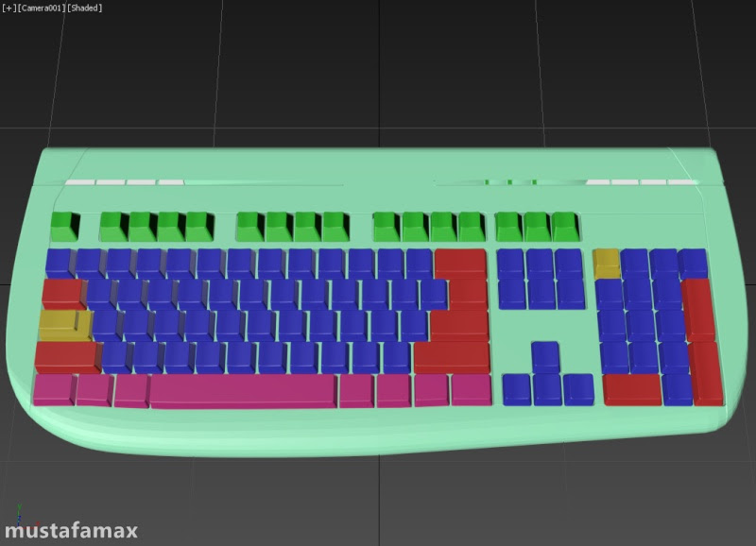The width and height of the screenshot is (756, 546).
Task: Select the yellow key atop the numpad
Action: [x=607, y=264]
